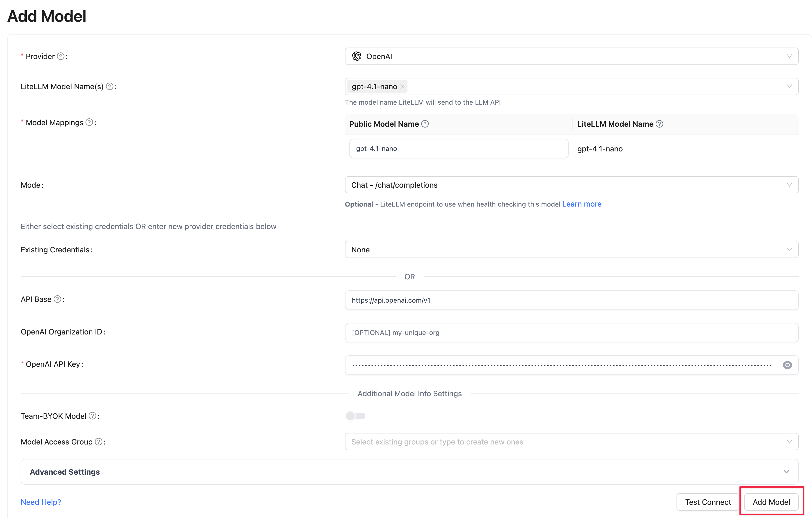Image resolution: width=812 pixels, height=518 pixels.
Task: Open the Model Access Group dropdown
Action: 572,442
